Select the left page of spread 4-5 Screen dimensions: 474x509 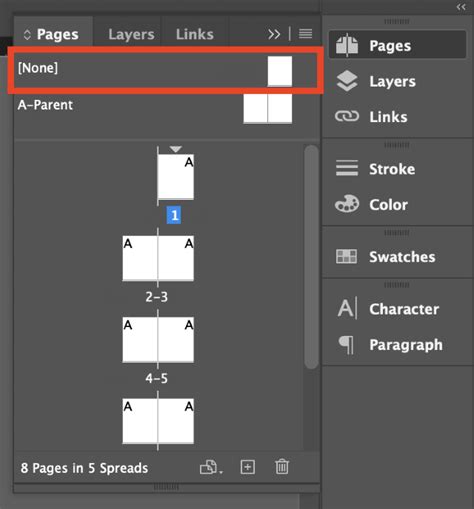tap(140, 340)
